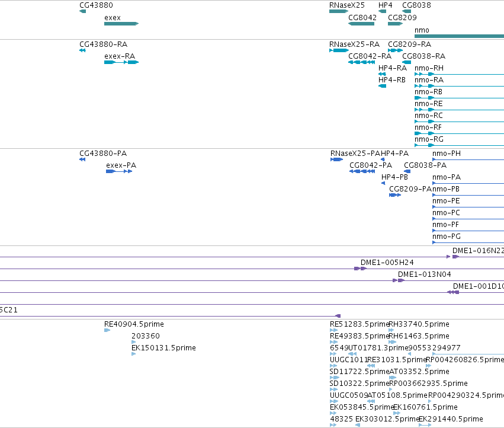Screen dimensions: 504x428
Task: Select the 'nmo' gene label
Action: pos(422,30)
